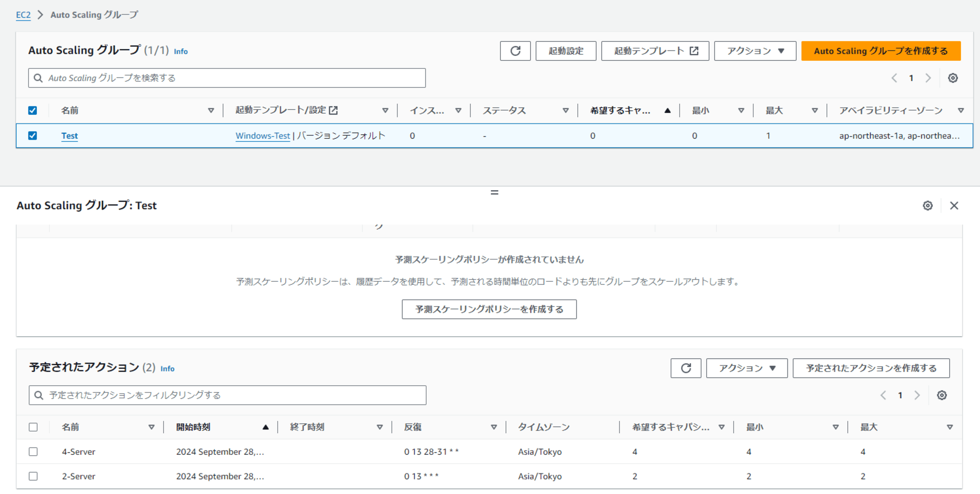Viewport: 980px width, 494px height.
Task: Click Asia/Tokyo timezone in 4-Server row
Action: pyautogui.click(x=540, y=452)
